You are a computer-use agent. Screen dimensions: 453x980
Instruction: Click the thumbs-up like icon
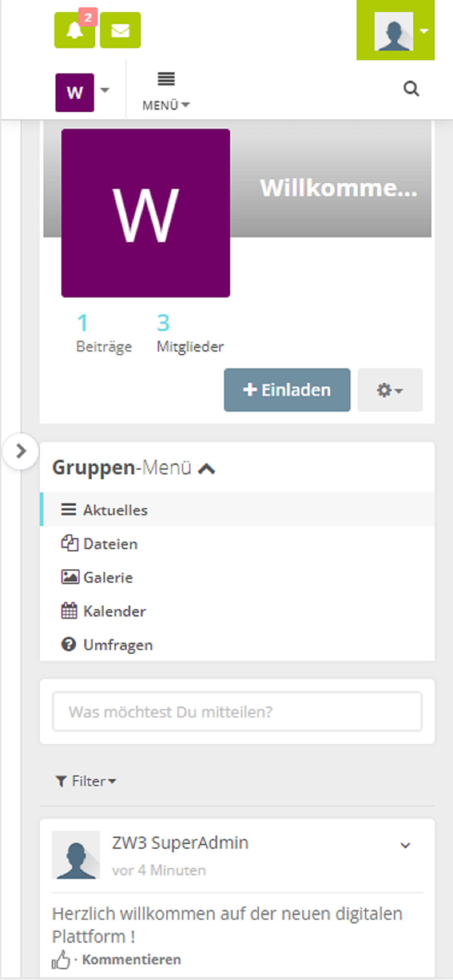pos(61,959)
